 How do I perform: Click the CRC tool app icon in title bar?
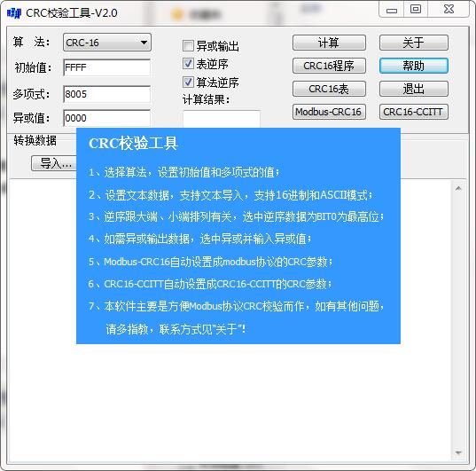pyautogui.click(x=14, y=13)
